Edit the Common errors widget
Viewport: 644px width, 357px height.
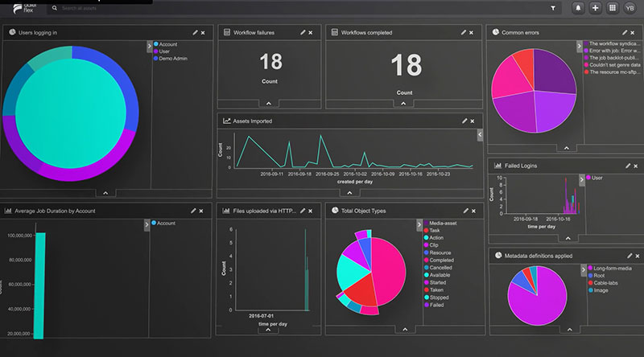(x=625, y=32)
